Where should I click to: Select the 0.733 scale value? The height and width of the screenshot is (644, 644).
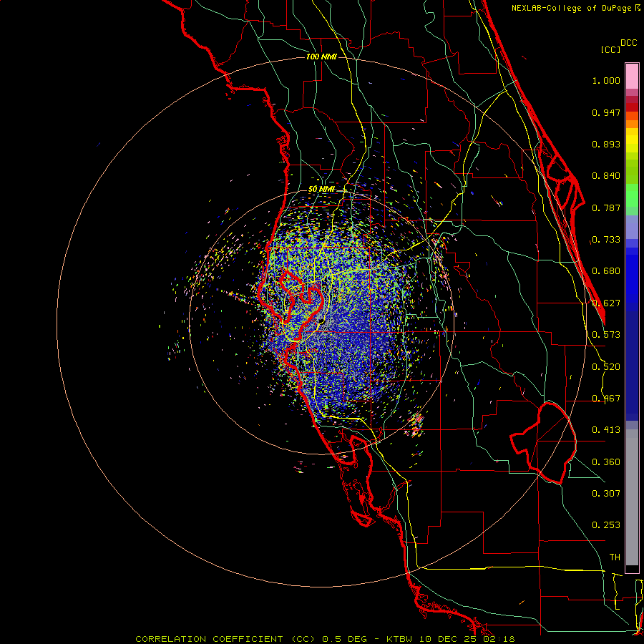(x=606, y=240)
